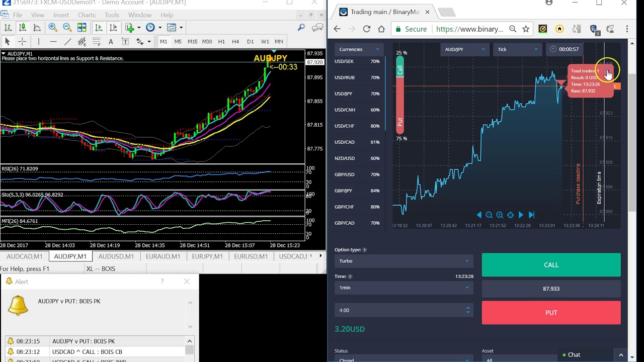Image resolution: width=644 pixels, height=362 pixels.
Task: Draw a vertical line tool
Action: point(39,42)
